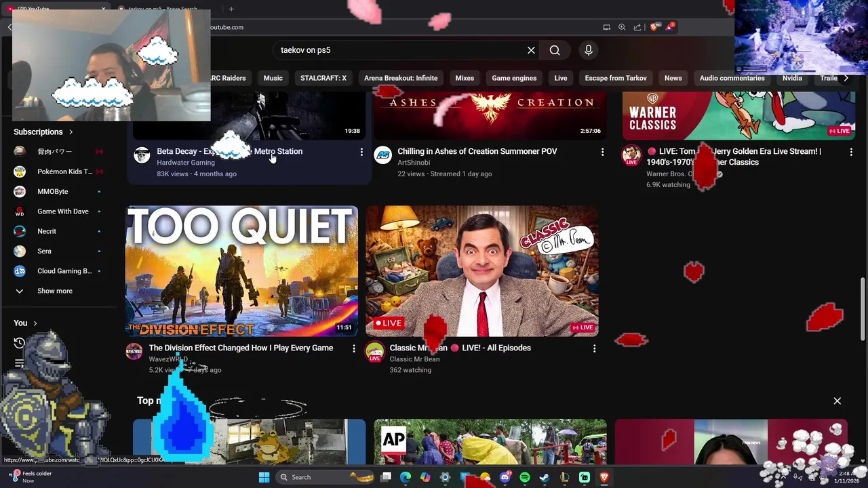
Task: Open Spotify from the taskbar
Action: [525, 477]
